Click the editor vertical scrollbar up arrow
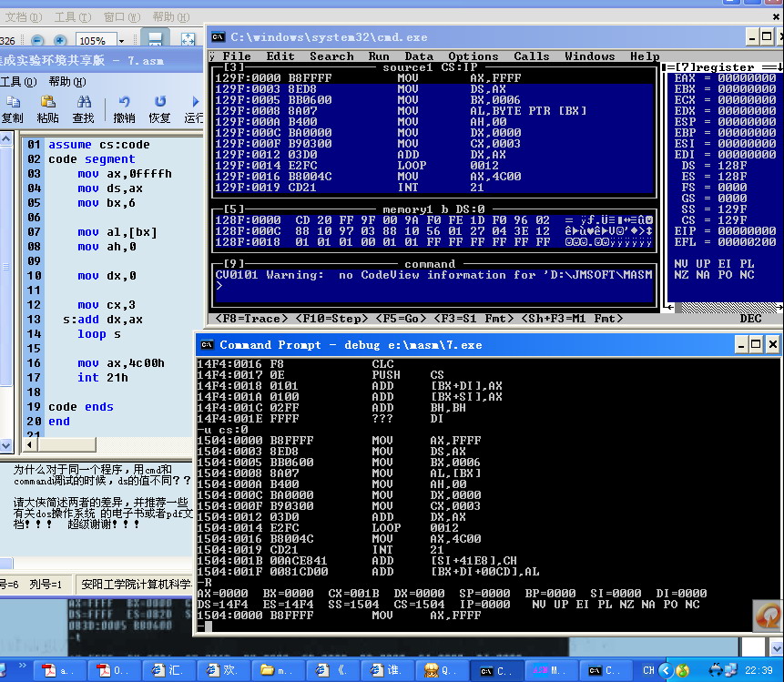784x682 pixels. click(6, 138)
